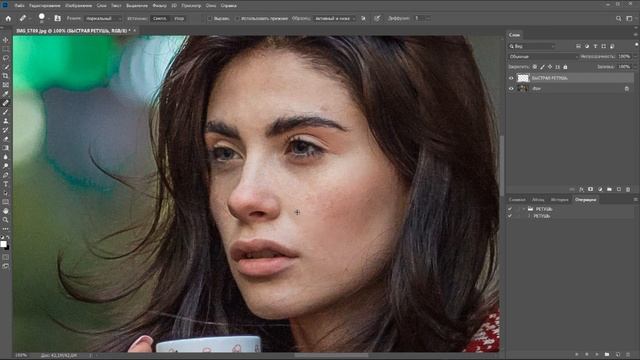Viewport: 640px width, 360px height.
Task: Create a new layer
Action: tap(619, 189)
